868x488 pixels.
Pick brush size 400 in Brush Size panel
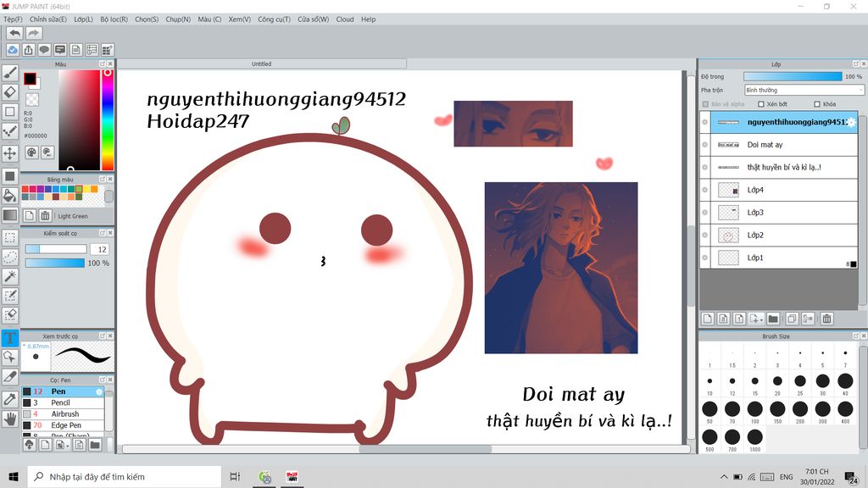(846, 408)
